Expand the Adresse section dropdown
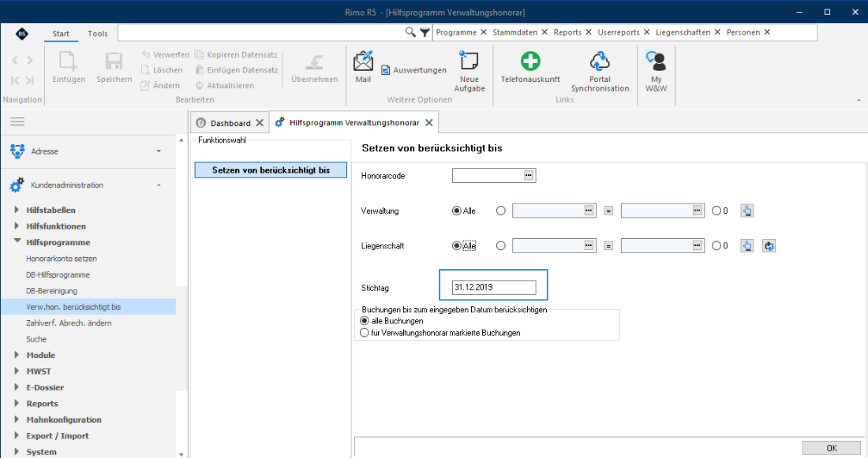 159,151
